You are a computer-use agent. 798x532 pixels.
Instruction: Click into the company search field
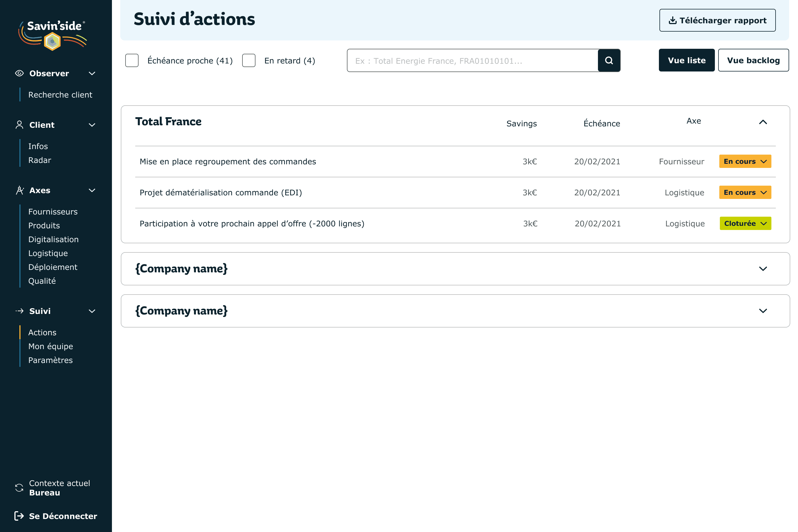472,61
